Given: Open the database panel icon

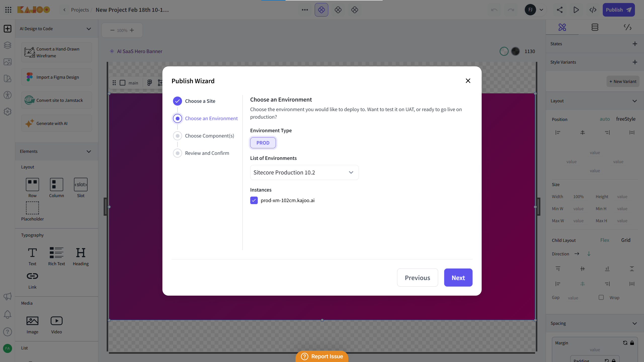Looking at the screenshot, I should [x=595, y=27].
